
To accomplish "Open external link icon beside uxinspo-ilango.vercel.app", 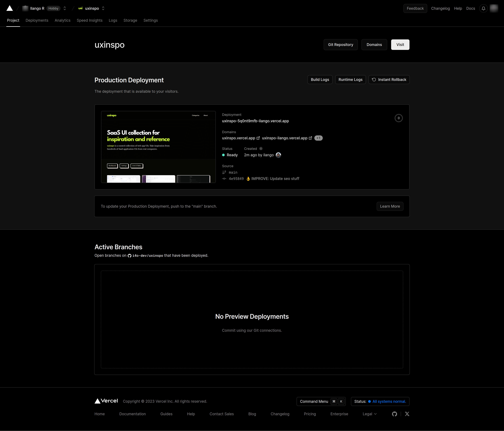I will (x=310, y=138).
